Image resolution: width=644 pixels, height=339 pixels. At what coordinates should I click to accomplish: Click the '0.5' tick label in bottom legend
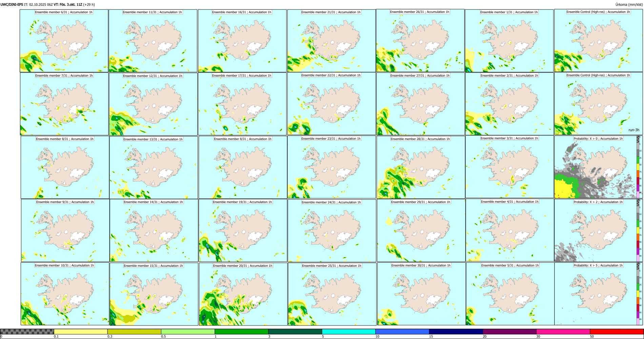(163, 337)
